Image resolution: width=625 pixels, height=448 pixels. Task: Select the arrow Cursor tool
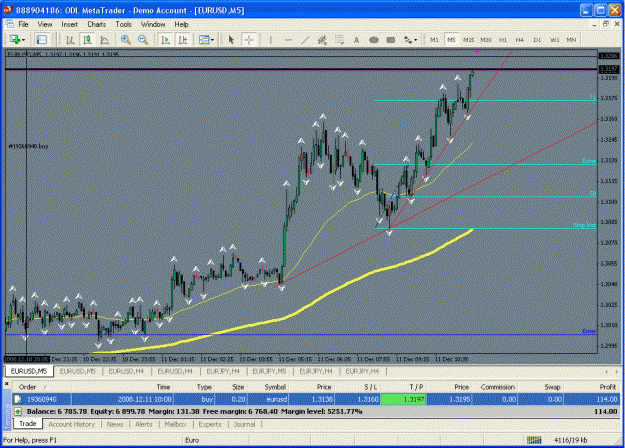click(x=231, y=40)
